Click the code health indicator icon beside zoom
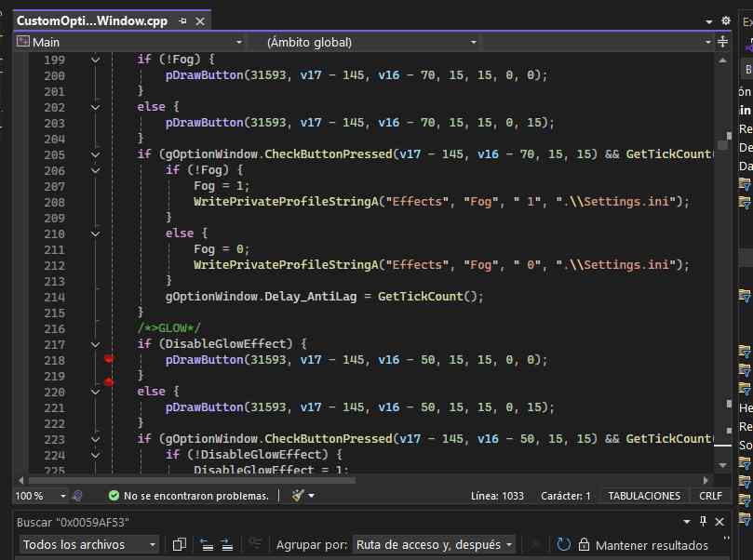 click(x=77, y=496)
